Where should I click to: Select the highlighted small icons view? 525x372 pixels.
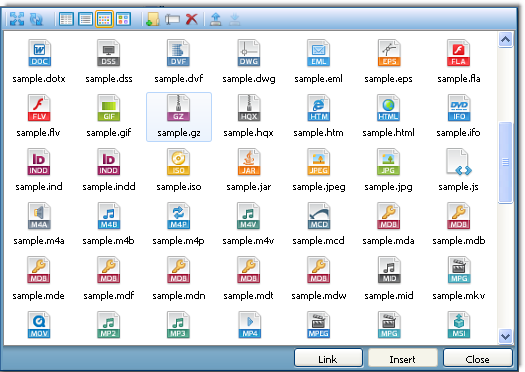pos(104,19)
